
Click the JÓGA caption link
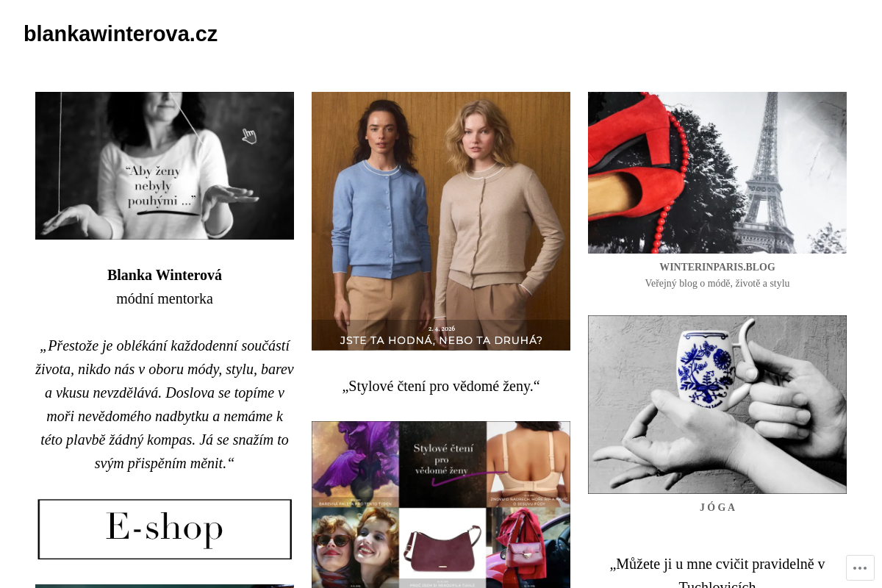pos(717,507)
